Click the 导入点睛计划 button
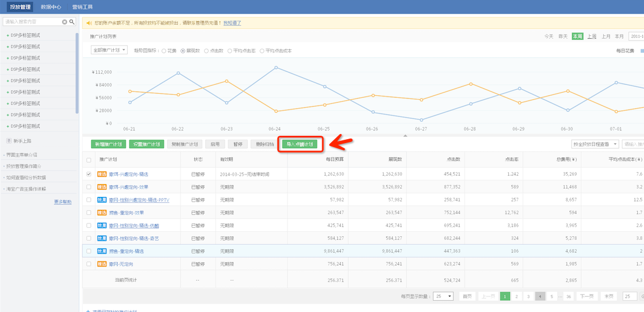The height and width of the screenshot is (312, 644). click(x=300, y=144)
